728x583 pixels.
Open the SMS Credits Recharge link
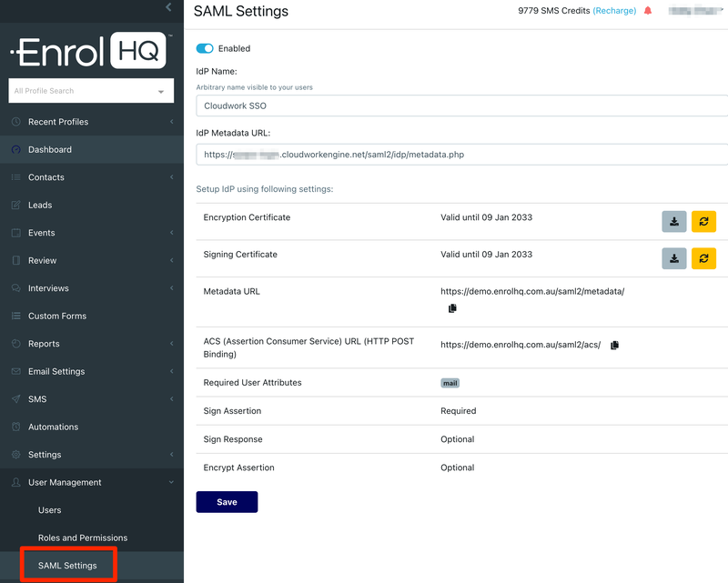pyautogui.click(x=614, y=11)
